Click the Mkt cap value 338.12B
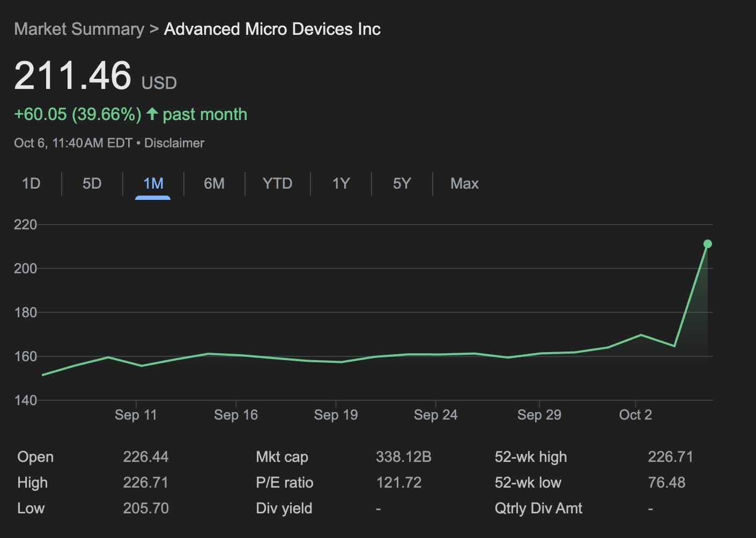Viewport: 756px width, 538px height. coord(403,457)
